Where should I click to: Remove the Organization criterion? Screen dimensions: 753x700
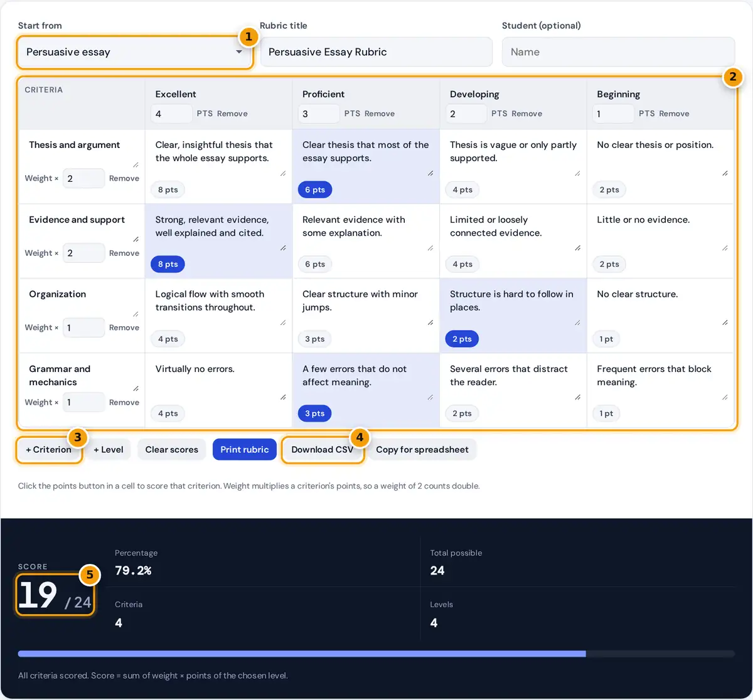(x=124, y=327)
